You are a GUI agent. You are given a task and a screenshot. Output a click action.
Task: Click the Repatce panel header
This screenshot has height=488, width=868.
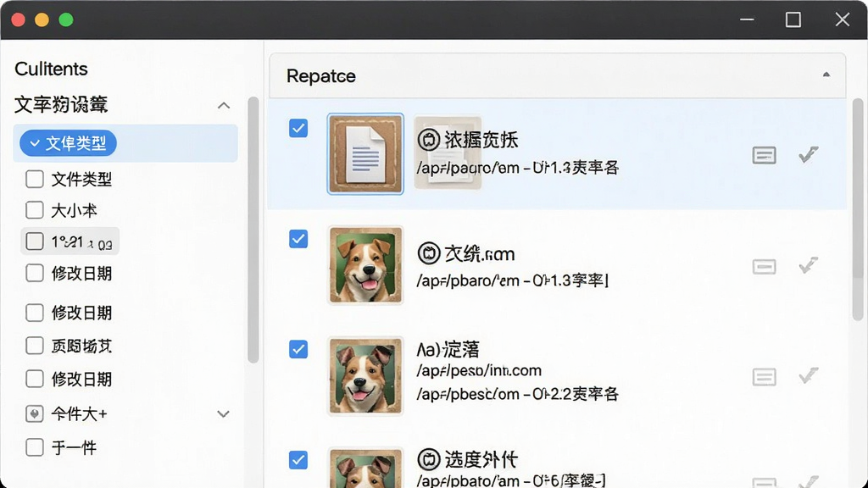(x=558, y=75)
